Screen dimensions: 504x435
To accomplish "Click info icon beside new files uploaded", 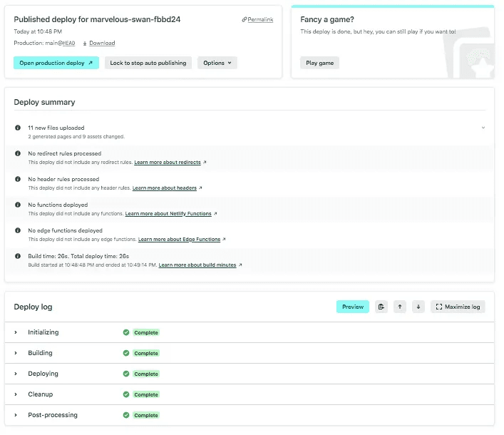I will pos(19,128).
